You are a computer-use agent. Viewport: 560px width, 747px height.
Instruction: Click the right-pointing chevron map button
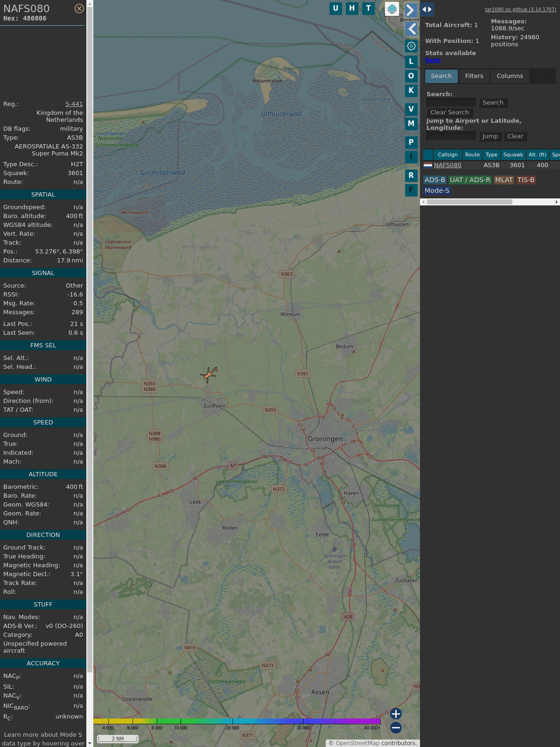(x=410, y=10)
